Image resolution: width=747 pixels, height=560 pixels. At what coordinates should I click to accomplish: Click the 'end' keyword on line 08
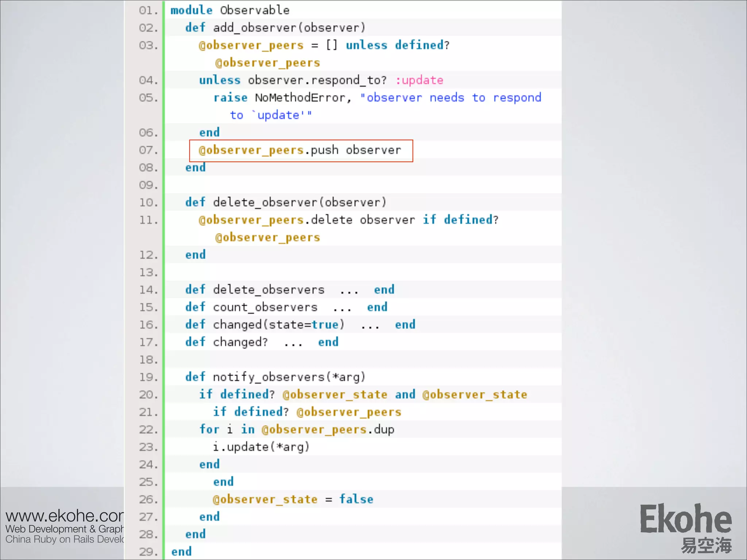[x=196, y=168]
